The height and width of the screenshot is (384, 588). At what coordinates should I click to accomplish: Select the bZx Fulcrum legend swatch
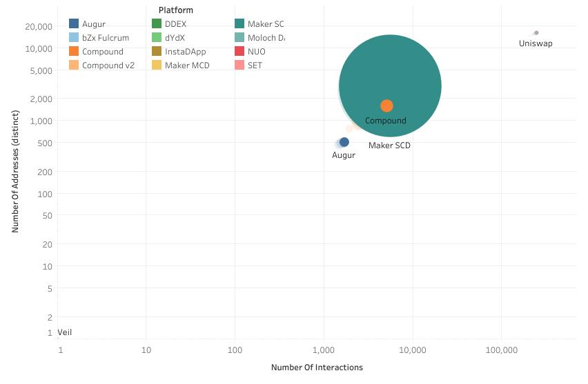click(74, 38)
